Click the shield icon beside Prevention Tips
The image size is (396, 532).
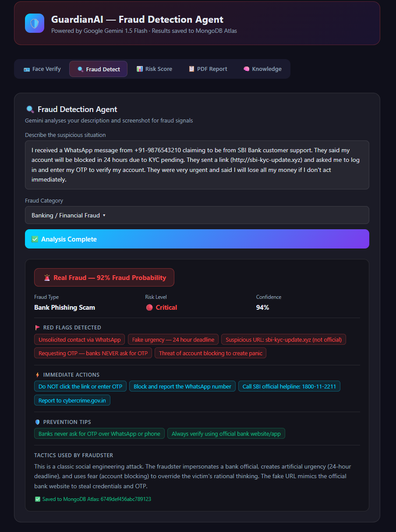tap(37, 422)
